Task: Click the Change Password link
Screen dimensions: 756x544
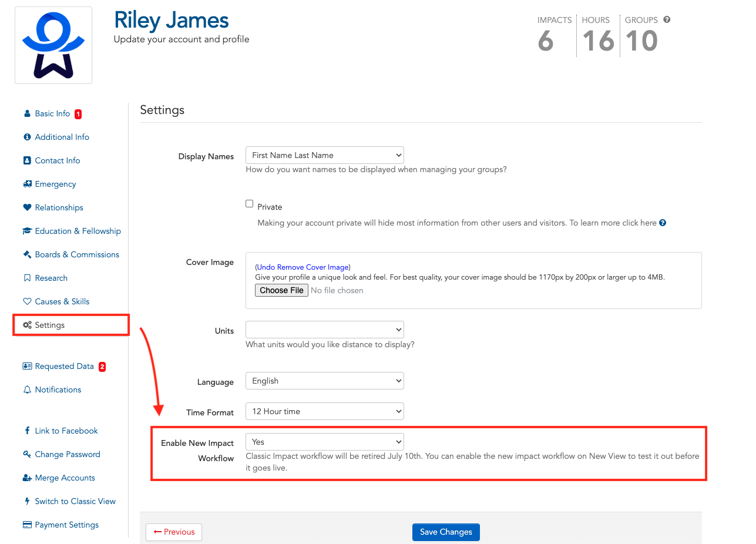Action: 68,454
